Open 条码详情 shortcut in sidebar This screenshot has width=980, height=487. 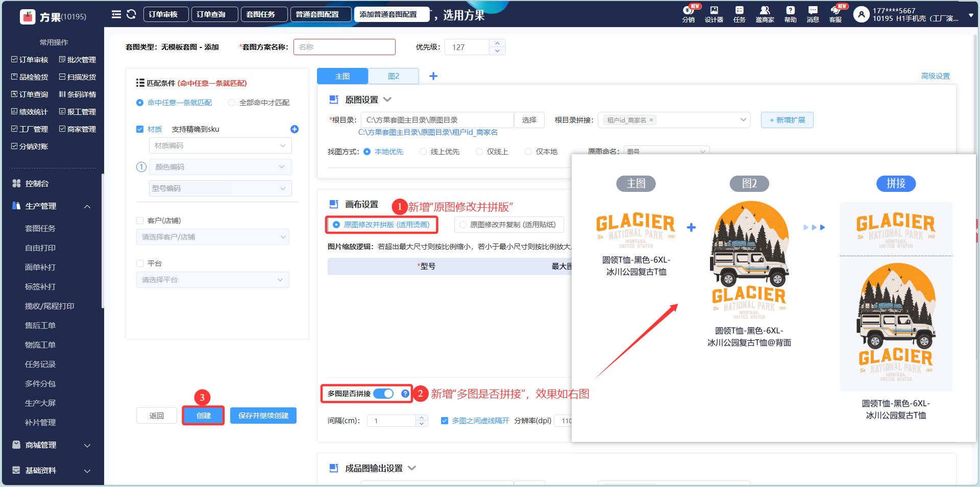coord(78,94)
